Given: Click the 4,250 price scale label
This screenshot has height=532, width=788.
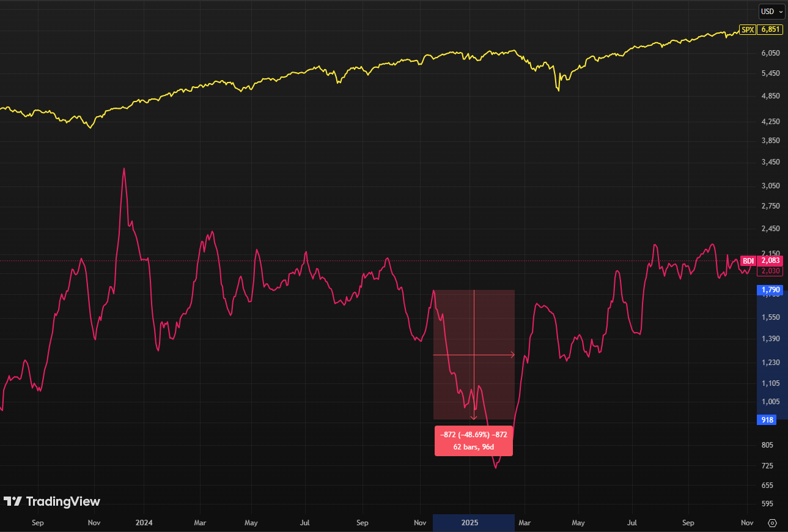Looking at the screenshot, I should point(770,122).
